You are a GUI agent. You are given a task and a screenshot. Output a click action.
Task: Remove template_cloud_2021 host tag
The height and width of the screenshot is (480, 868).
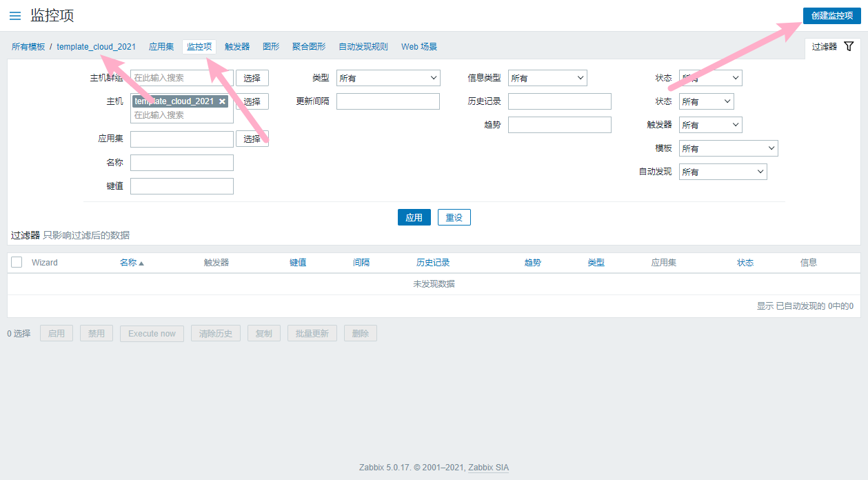click(x=222, y=101)
